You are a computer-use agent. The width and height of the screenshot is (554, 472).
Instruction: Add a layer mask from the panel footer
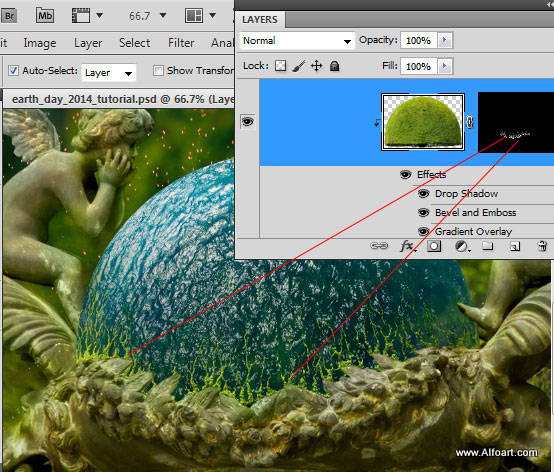(434, 246)
